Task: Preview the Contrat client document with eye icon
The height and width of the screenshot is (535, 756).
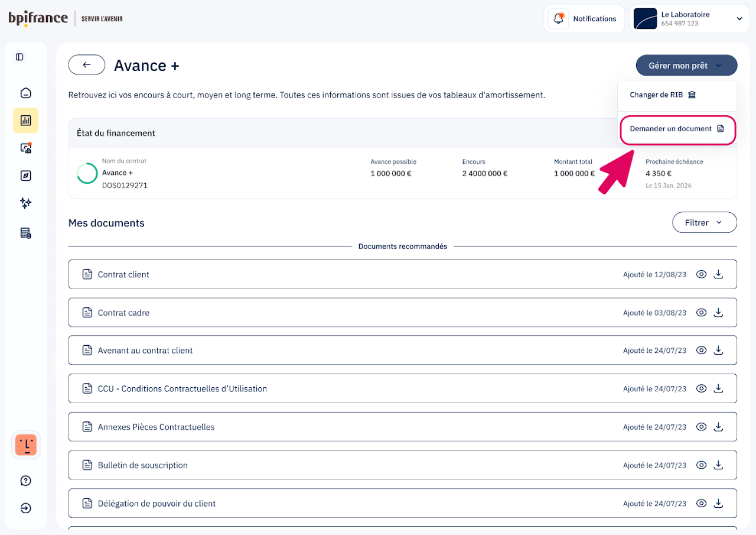Action: [x=702, y=274]
